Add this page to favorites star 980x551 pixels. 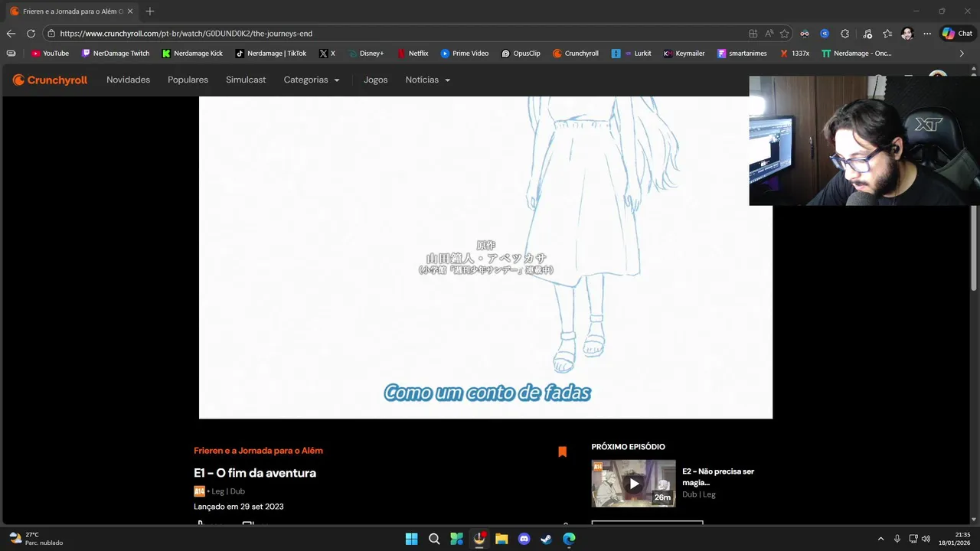tap(784, 34)
